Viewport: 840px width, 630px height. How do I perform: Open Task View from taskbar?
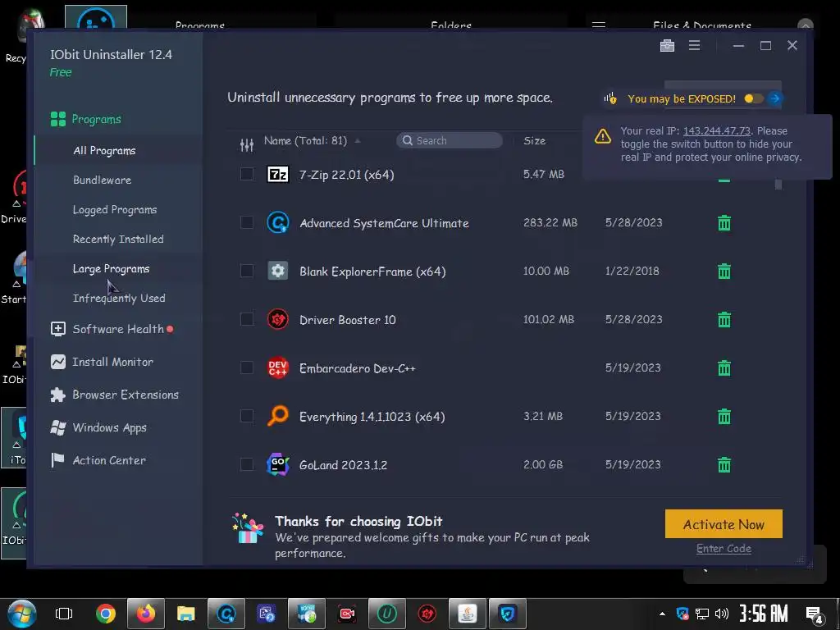click(64, 614)
